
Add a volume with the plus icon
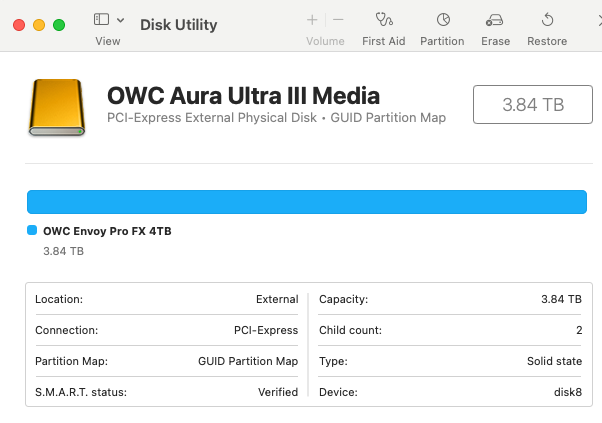(312, 20)
